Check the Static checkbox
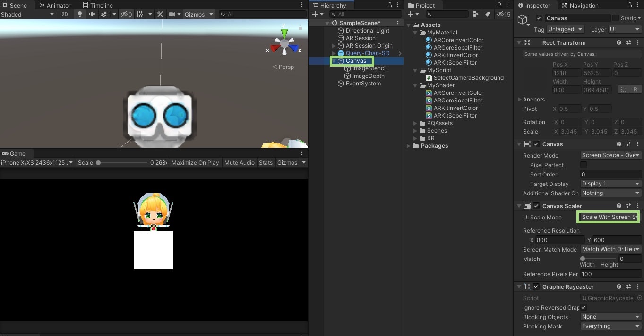644x336 pixels. [x=616, y=18]
